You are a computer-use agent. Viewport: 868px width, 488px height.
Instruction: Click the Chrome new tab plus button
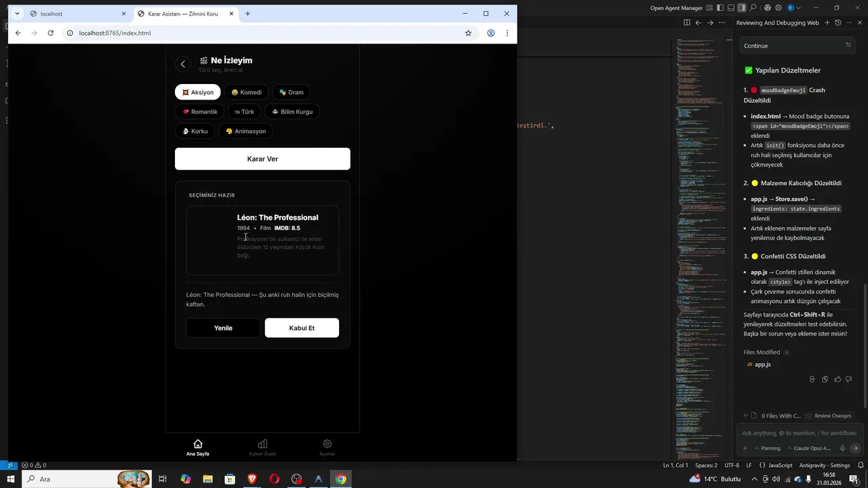tap(248, 14)
